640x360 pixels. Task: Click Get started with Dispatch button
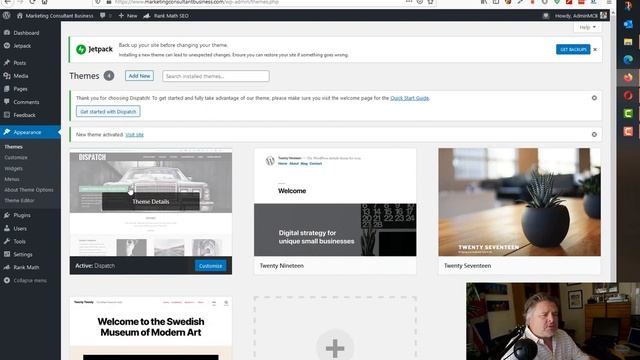(x=108, y=111)
